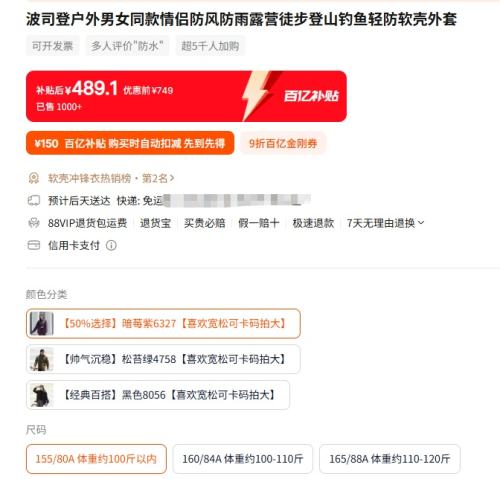Click the credit card payment icon
Image resolution: width=500 pixels, height=479 pixels.
click(x=34, y=245)
